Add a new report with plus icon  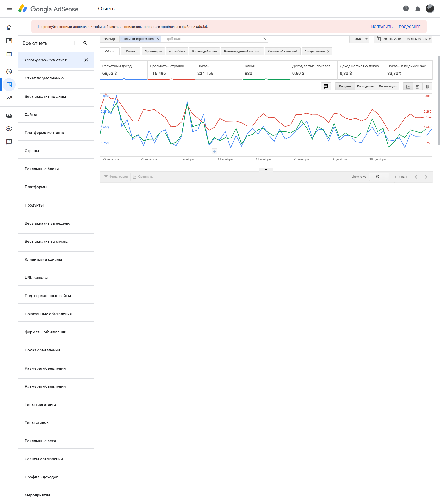click(x=74, y=43)
